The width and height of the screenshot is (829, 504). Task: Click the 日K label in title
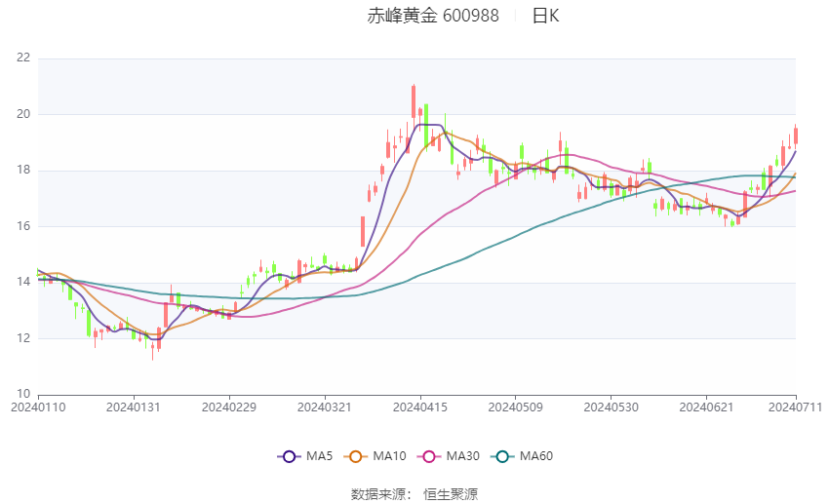point(545,16)
